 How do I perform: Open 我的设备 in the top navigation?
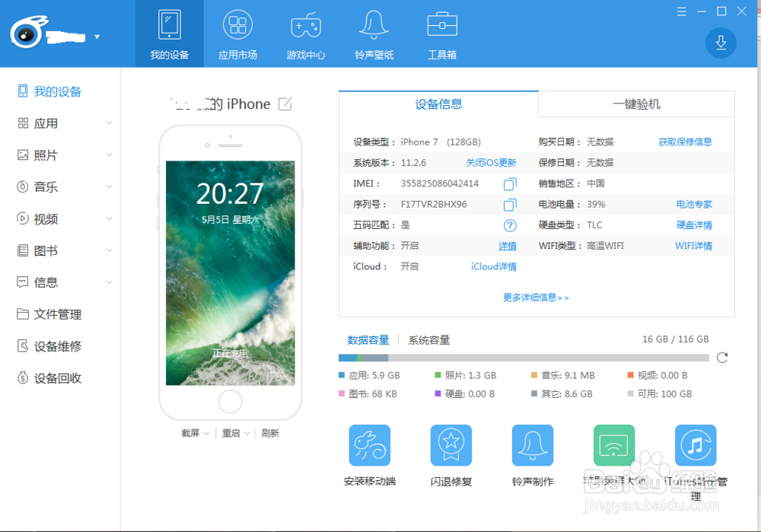(x=170, y=34)
